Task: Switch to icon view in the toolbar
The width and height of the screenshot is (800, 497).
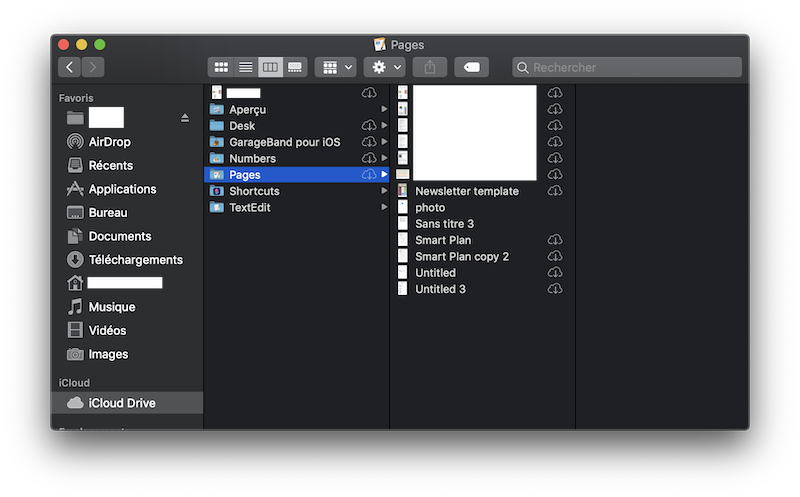Action: (x=221, y=67)
